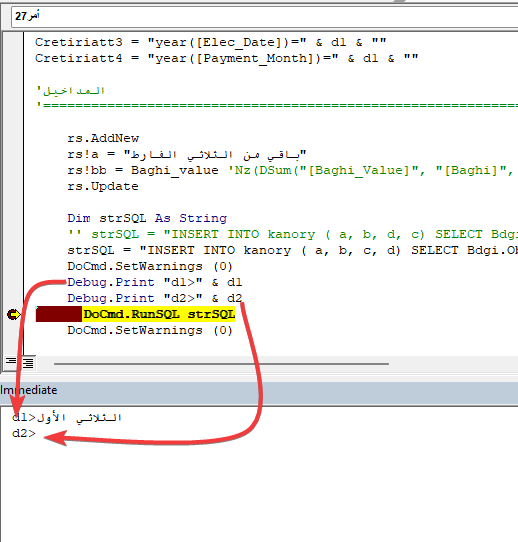Click the Dim strSQL As String line
518x542 pixels.
point(147,218)
